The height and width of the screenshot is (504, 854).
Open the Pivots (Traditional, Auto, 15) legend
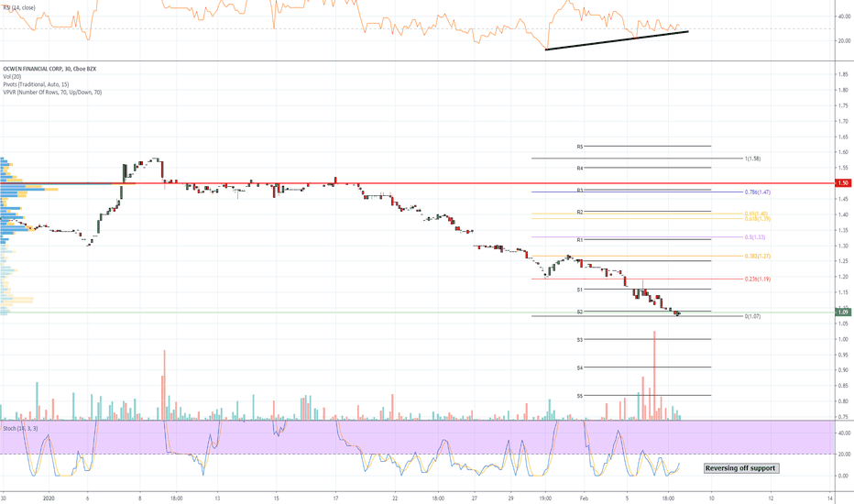pyautogui.click(x=36, y=84)
